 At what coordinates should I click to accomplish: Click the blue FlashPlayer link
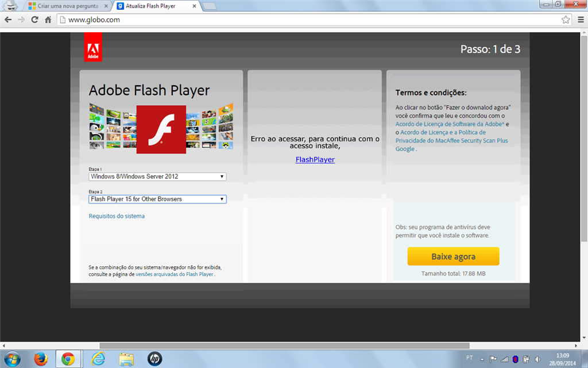(315, 159)
